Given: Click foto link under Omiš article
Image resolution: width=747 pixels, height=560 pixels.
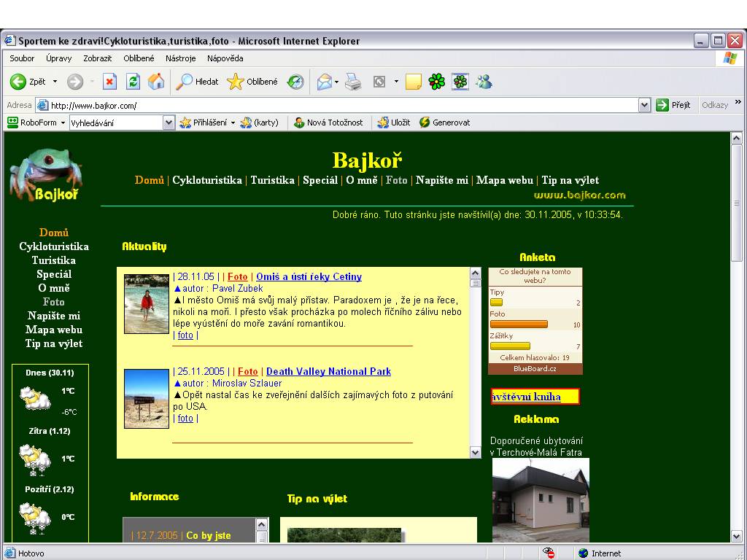Looking at the screenshot, I should tap(185, 335).
